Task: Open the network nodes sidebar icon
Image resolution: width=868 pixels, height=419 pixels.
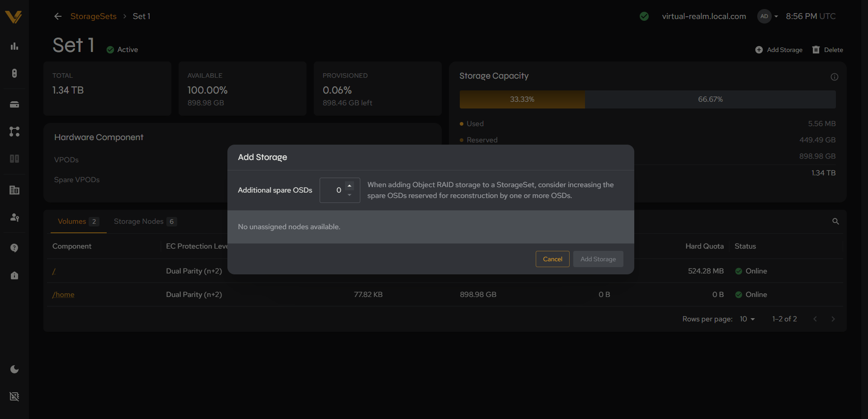Action: click(14, 132)
